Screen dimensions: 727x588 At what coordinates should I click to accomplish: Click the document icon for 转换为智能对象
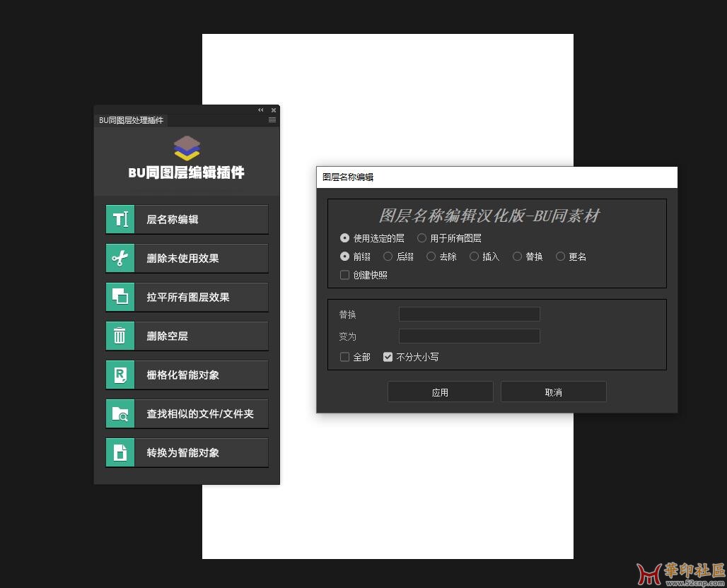click(x=120, y=453)
